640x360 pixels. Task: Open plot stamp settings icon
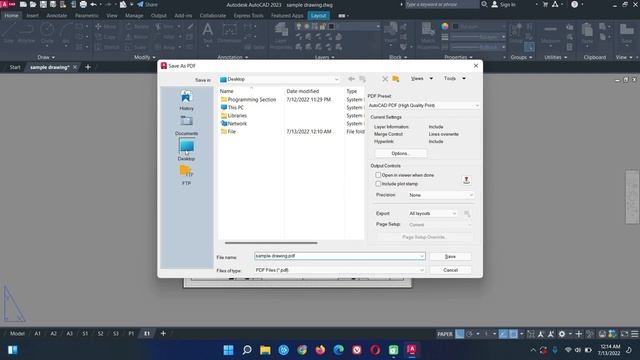click(467, 180)
